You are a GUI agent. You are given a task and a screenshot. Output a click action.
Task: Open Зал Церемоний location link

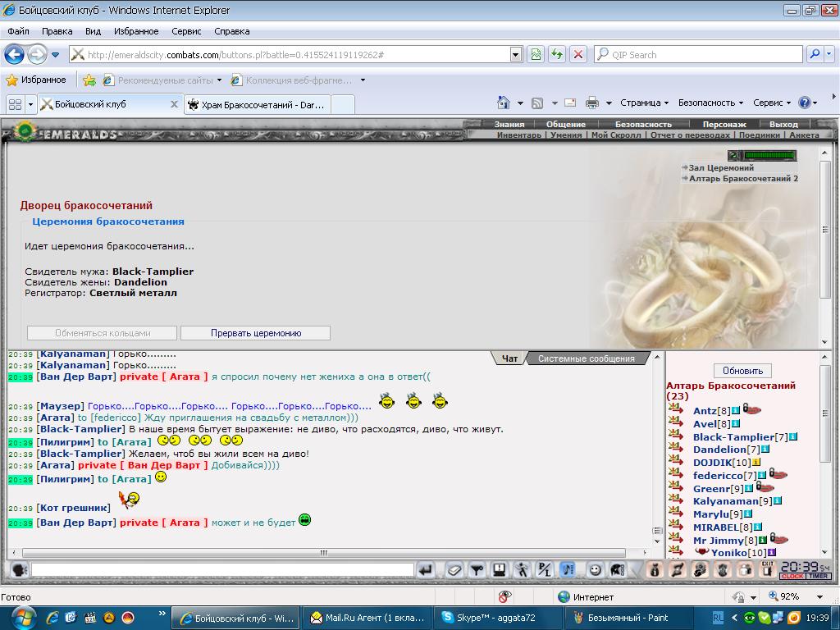coord(721,167)
